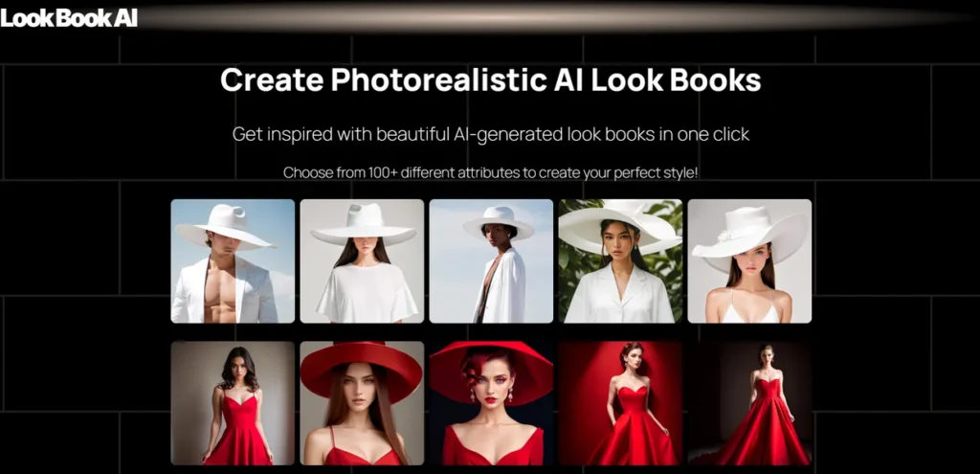Click the 'Get inspired with beautiful' subtitle text
This screenshot has height=474, width=980.
coord(490,134)
